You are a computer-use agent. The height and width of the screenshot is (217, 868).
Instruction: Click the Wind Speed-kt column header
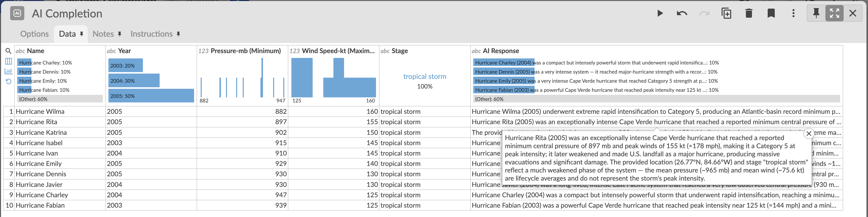pos(334,51)
